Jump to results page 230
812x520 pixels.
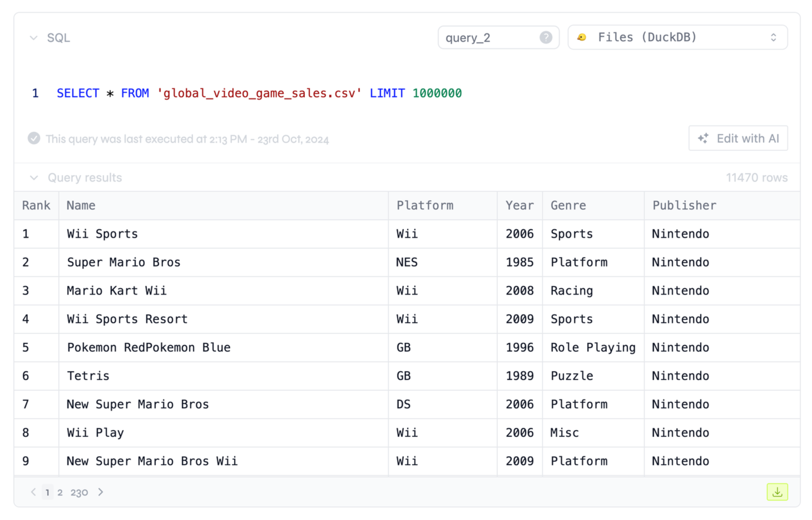click(x=79, y=492)
